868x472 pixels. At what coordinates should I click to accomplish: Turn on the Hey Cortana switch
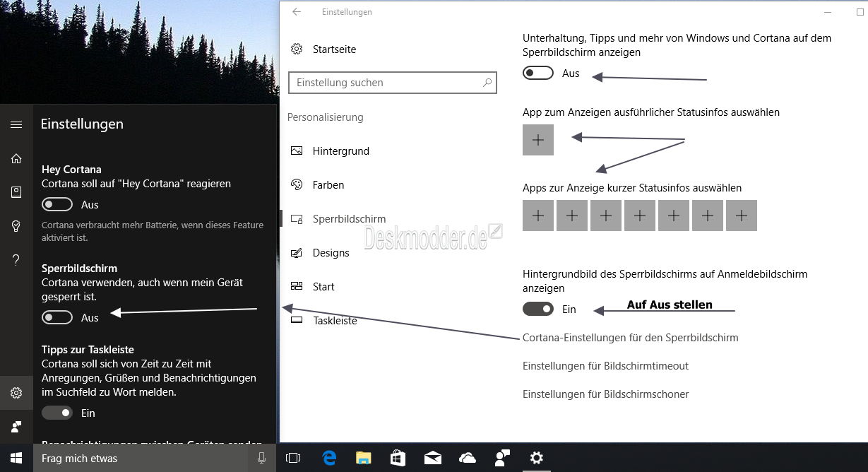coord(57,204)
